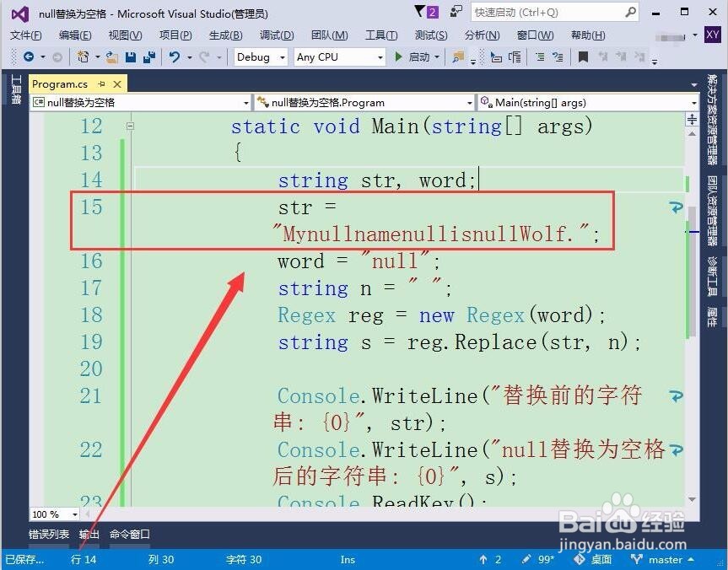Click the Navigate Backward arrow icon
Viewport: 728px width, 570px height.
27,56
